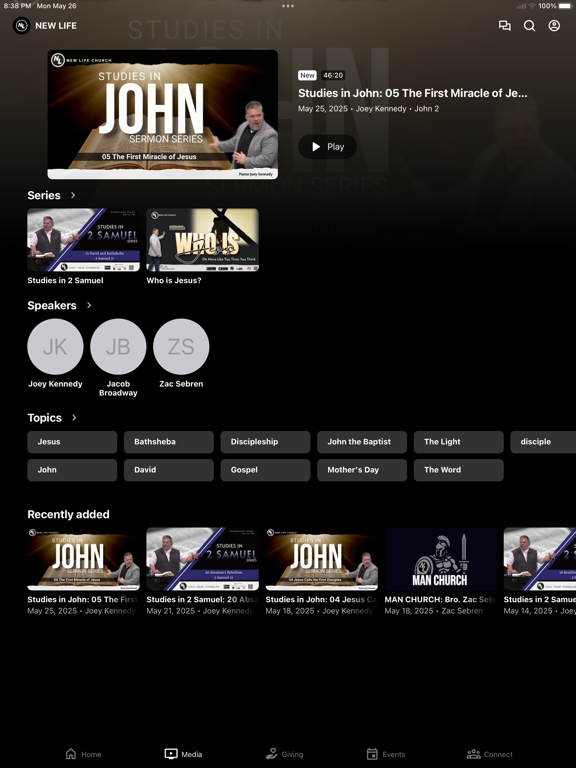Open the Studies in 2 Samuel series

coord(83,240)
